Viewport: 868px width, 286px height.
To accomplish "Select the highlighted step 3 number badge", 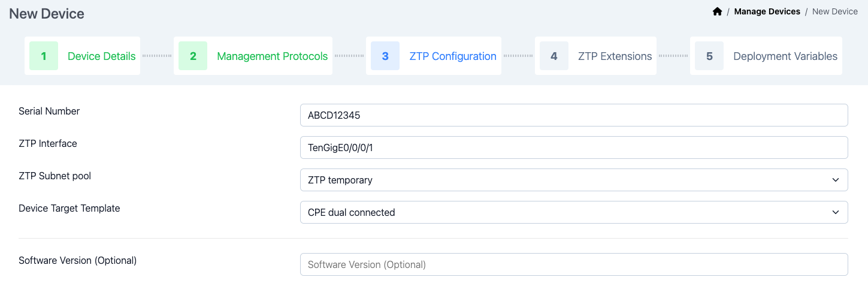I will (385, 56).
